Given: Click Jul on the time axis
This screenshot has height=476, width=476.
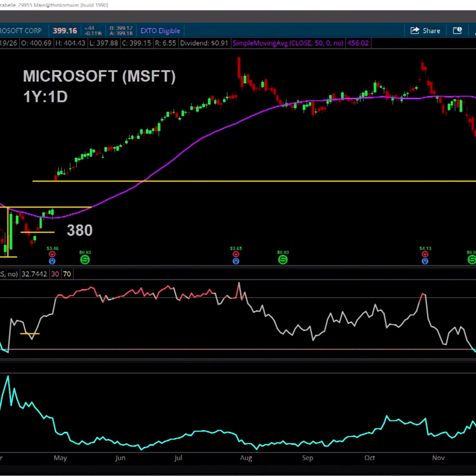Looking at the screenshot, I should 178,458.
